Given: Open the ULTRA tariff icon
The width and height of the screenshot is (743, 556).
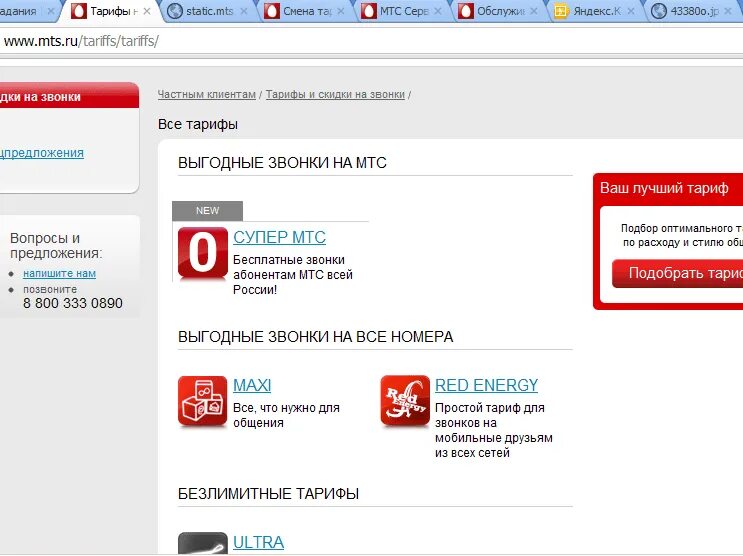Looking at the screenshot, I should click(x=203, y=543).
